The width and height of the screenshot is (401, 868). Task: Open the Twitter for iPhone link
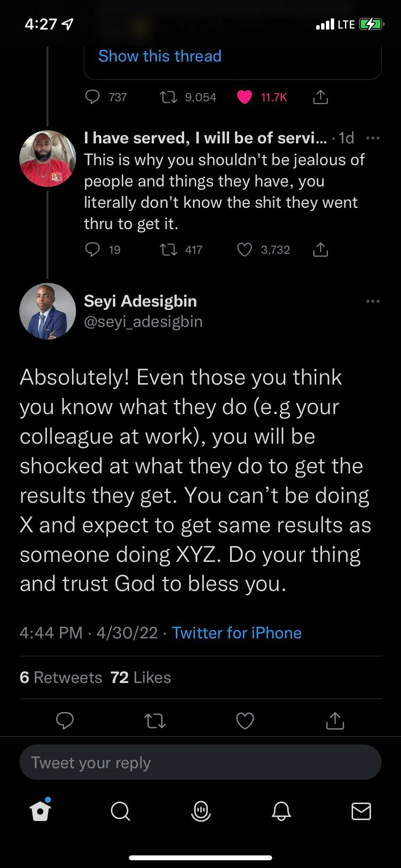(236, 633)
